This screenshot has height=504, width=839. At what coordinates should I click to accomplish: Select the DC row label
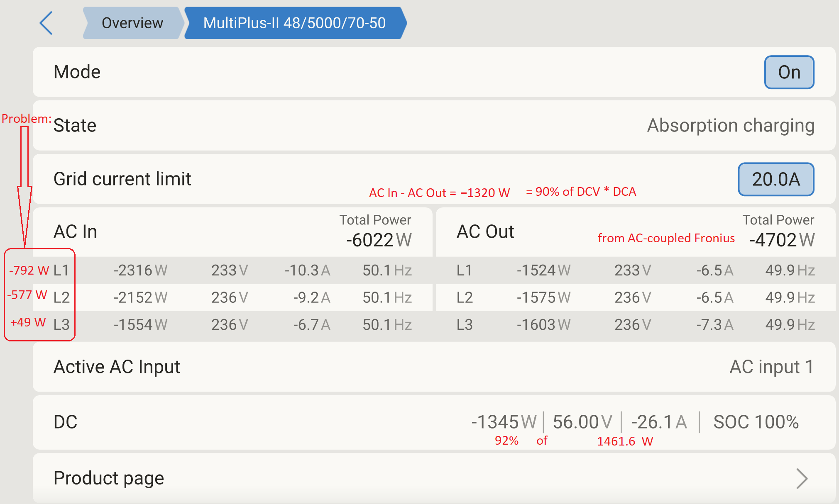(66, 422)
